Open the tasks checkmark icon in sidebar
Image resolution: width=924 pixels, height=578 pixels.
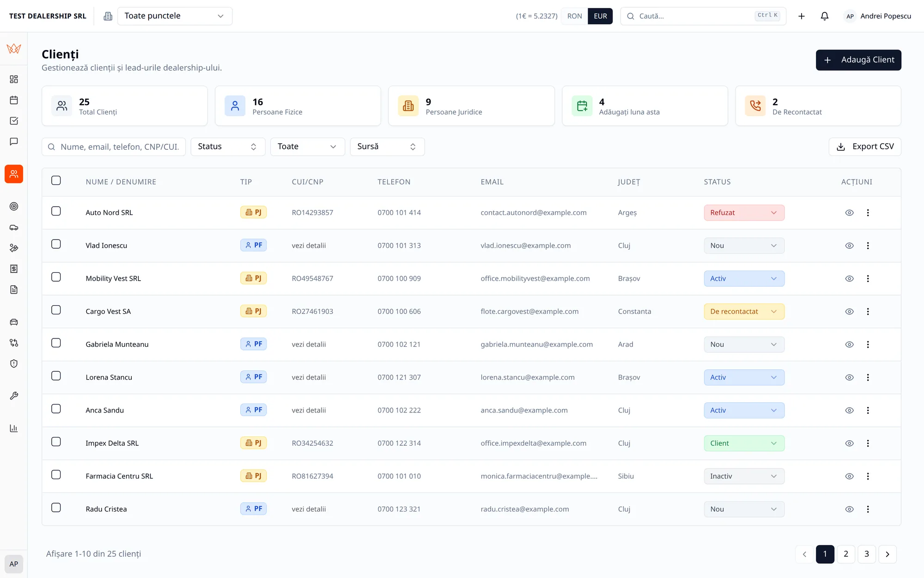pyautogui.click(x=14, y=121)
